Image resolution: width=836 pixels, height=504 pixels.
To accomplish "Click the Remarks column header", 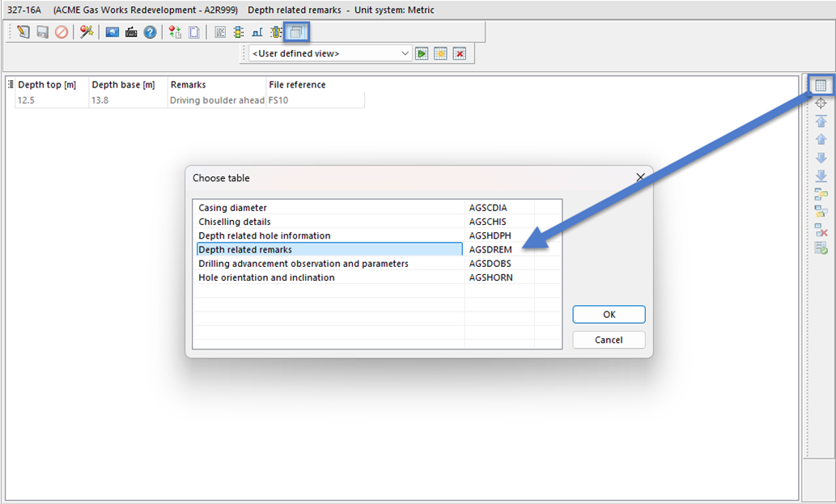I will [188, 84].
